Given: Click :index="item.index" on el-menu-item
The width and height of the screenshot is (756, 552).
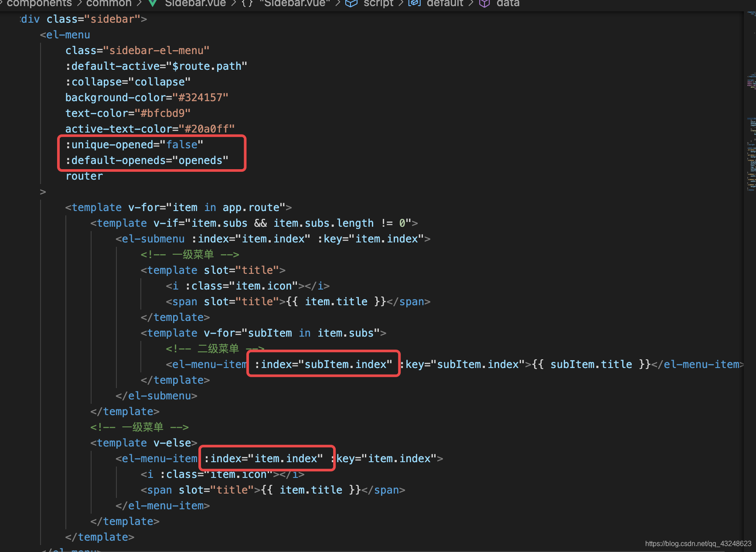Looking at the screenshot, I should 264,459.
